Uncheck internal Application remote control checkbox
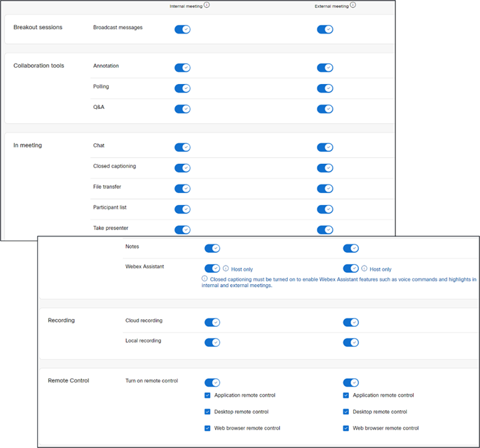This screenshot has width=480, height=448. point(208,395)
